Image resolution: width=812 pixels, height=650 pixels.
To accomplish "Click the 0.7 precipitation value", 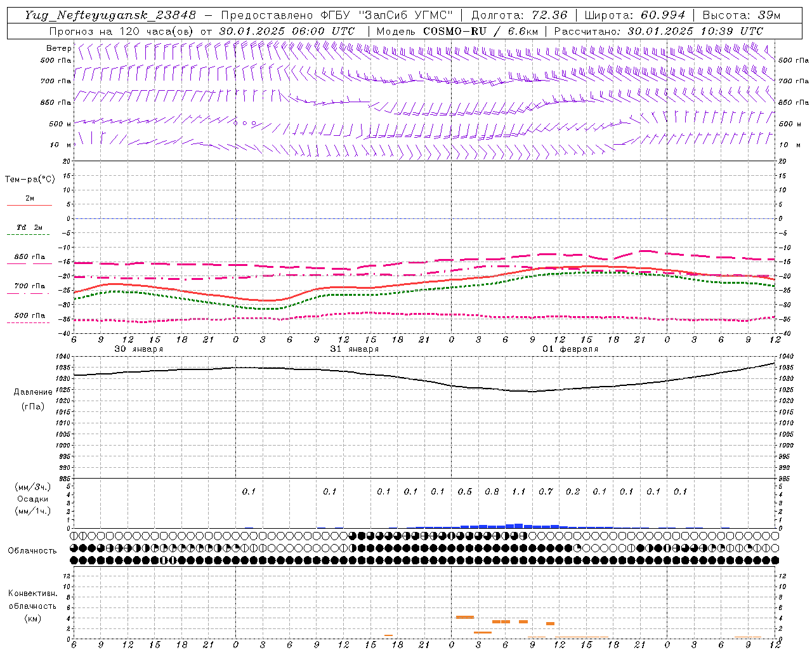I will 546,491.
